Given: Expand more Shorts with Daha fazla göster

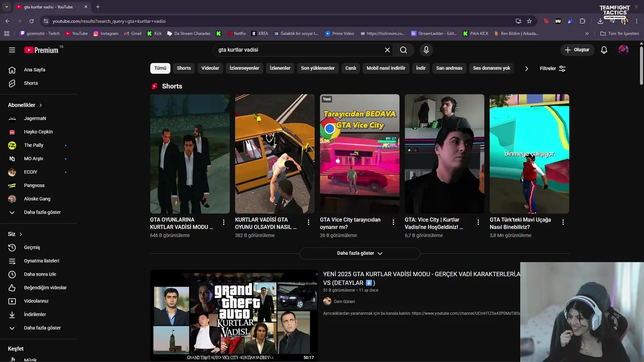Looking at the screenshot, I should [x=360, y=253].
